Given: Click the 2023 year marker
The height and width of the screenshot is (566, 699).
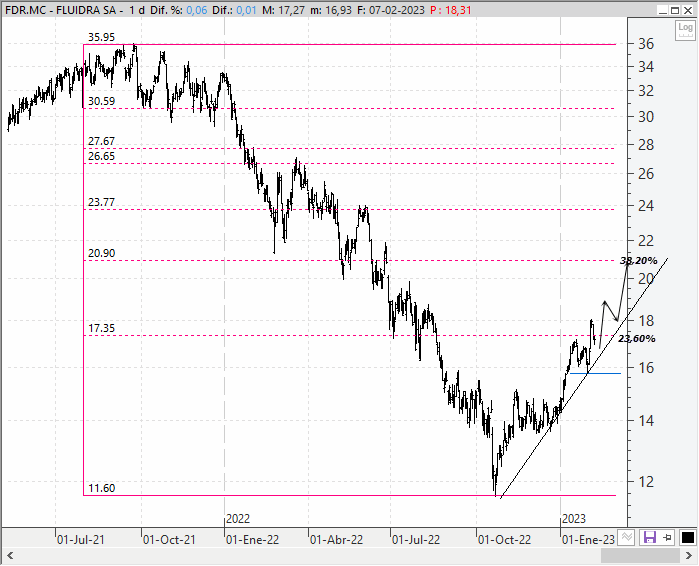Looking at the screenshot, I should coord(574,519).
